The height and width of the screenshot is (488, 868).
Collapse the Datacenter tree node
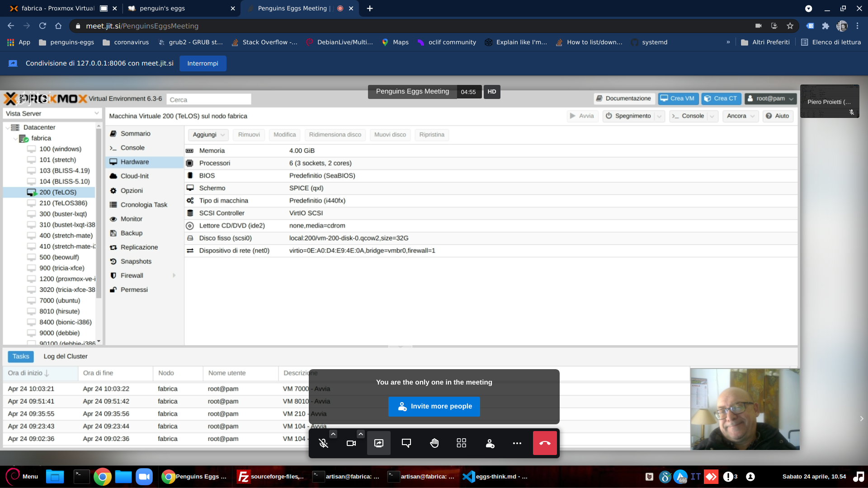8,128
